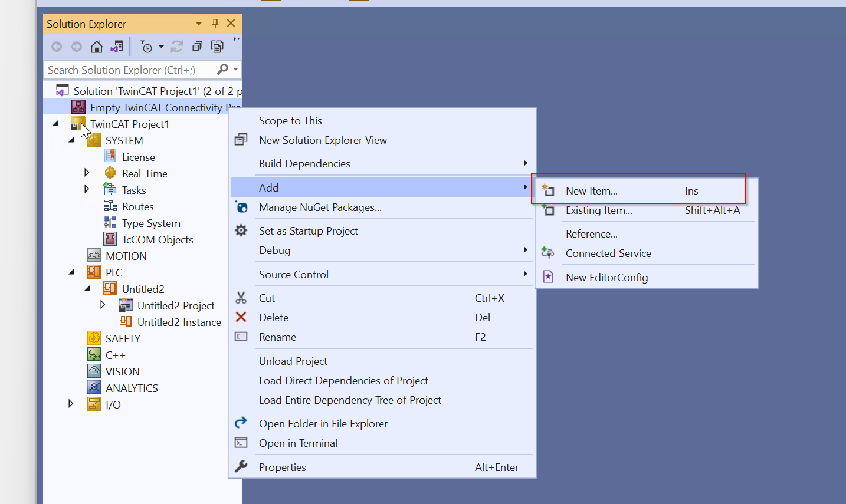Screen dimensions: 846x504
Task: Click the Routes node icon
Action: click(x=110, y=206)
